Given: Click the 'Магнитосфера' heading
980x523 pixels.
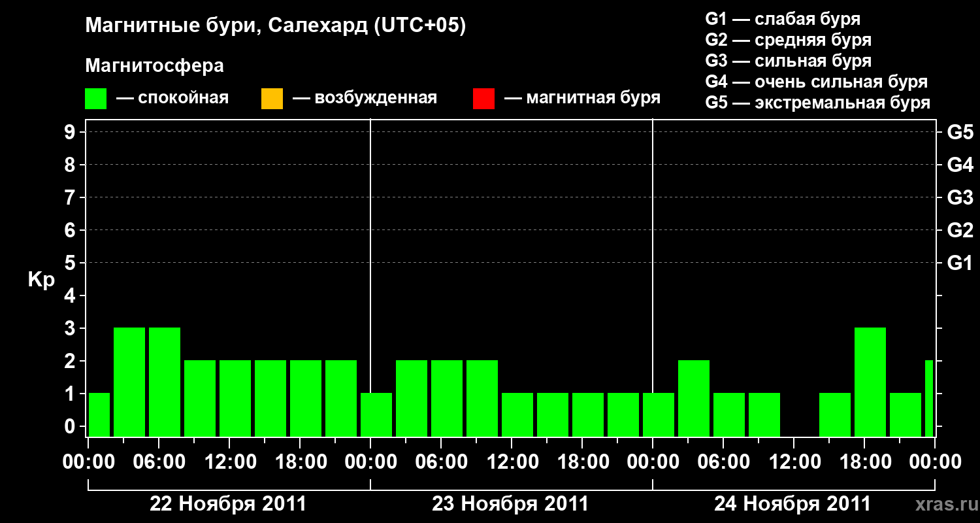Looking at the screenshot, I should (x=155, y=66).
